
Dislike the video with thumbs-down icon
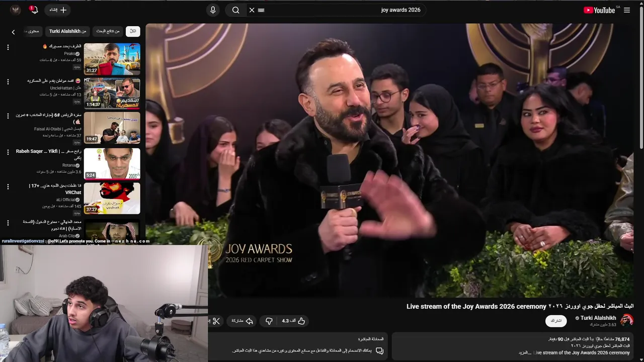tap(269, 321)
